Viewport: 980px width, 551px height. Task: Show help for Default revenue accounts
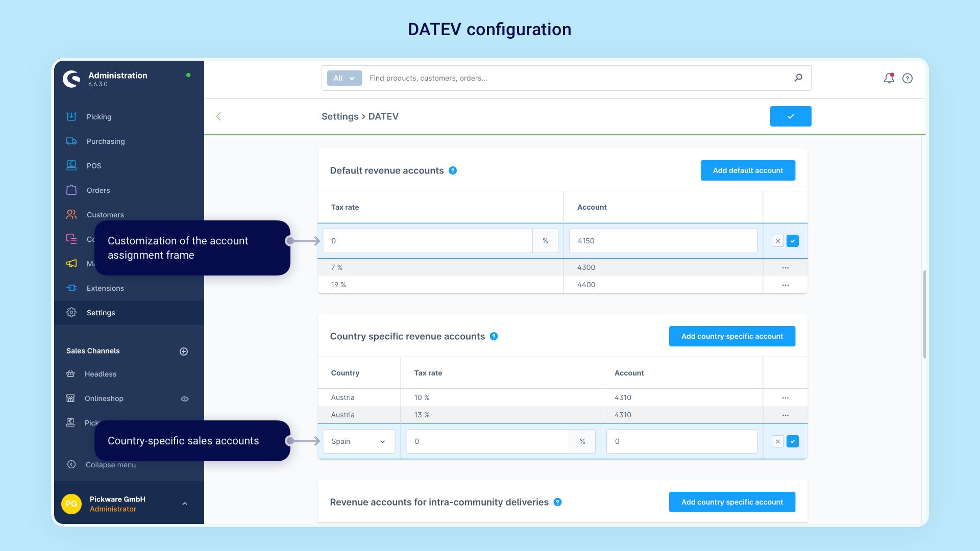click(x=453, y=170)
